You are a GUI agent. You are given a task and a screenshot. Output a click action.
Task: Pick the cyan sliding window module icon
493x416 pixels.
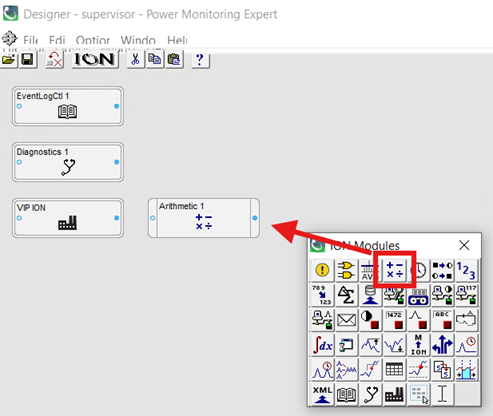tap(466, 370)
